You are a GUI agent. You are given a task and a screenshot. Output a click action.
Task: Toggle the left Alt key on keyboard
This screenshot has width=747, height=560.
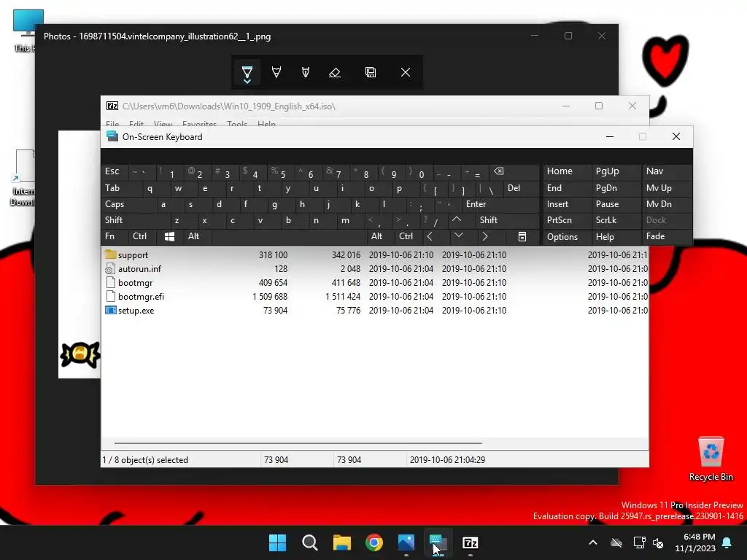click(x=198, y=236)
